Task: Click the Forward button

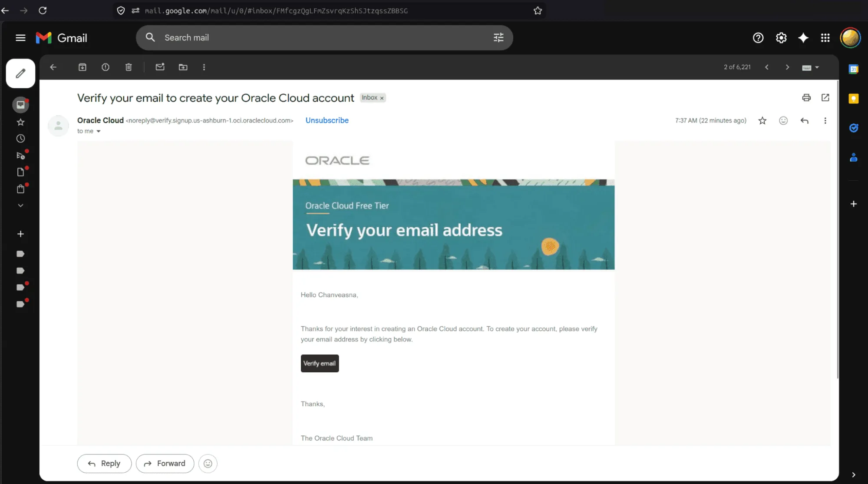Action: pos(165,464)
